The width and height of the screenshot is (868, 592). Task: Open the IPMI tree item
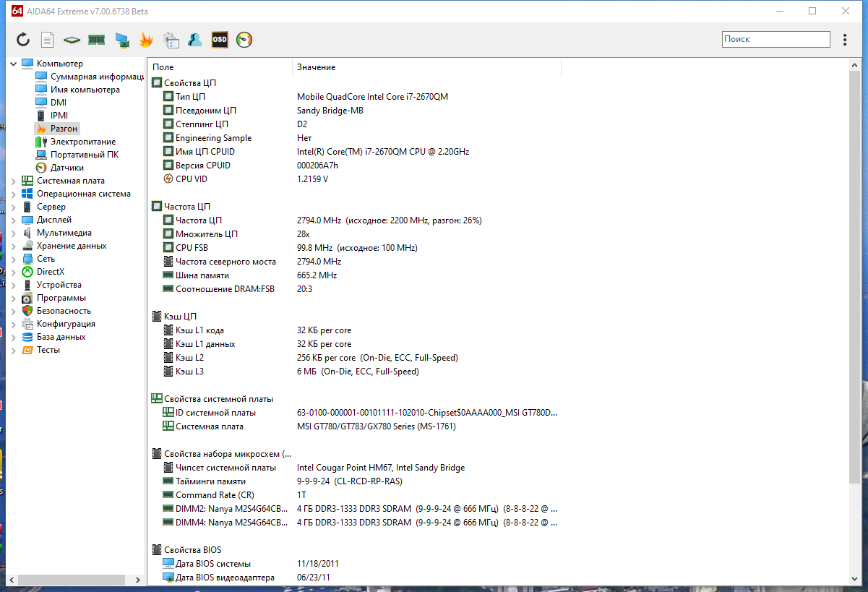pyautogui.click(x=59, y=116)
